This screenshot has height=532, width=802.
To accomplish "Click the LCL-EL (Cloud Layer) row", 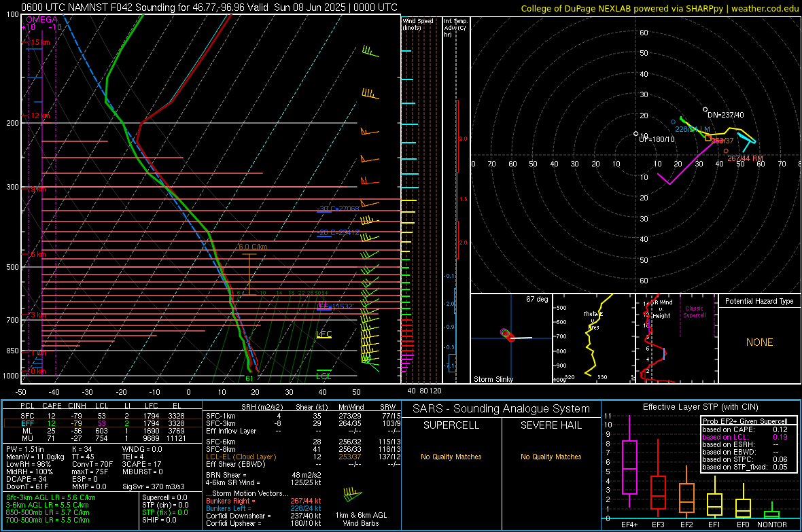I will 303,457.
